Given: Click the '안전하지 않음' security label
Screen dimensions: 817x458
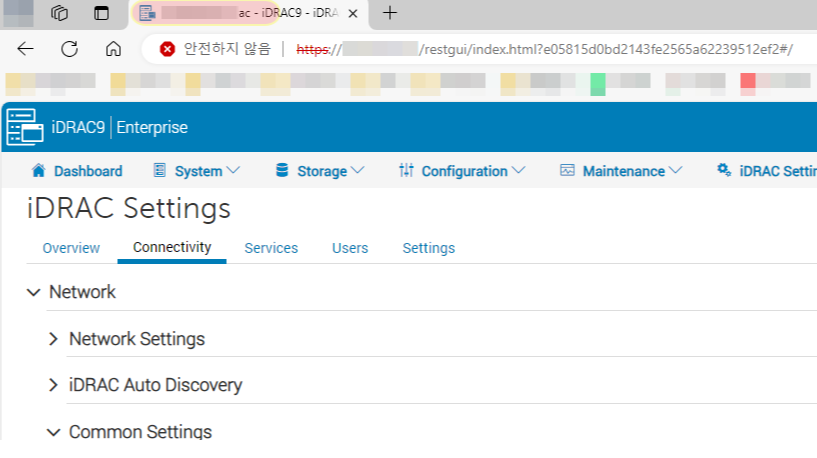Looking at the screenshot, I should coord(227,49).
